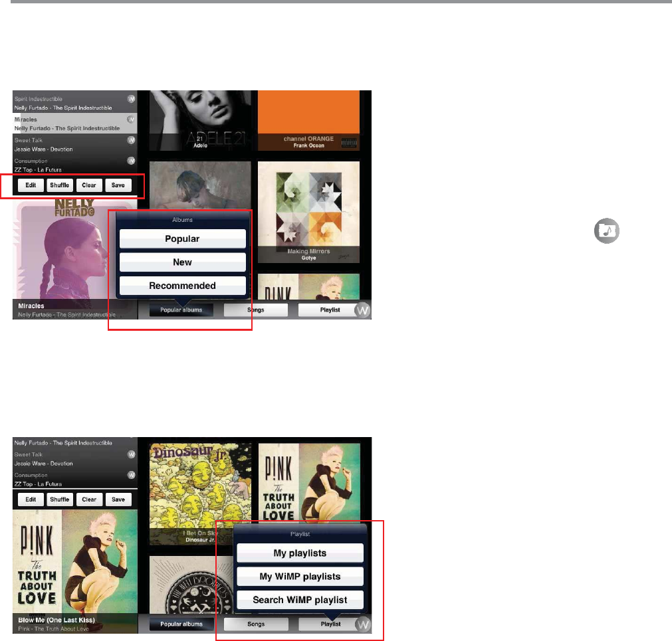This screenshot has height=641, width=672.
Task: Click W icon beside Miracles track
Action: 131,120
